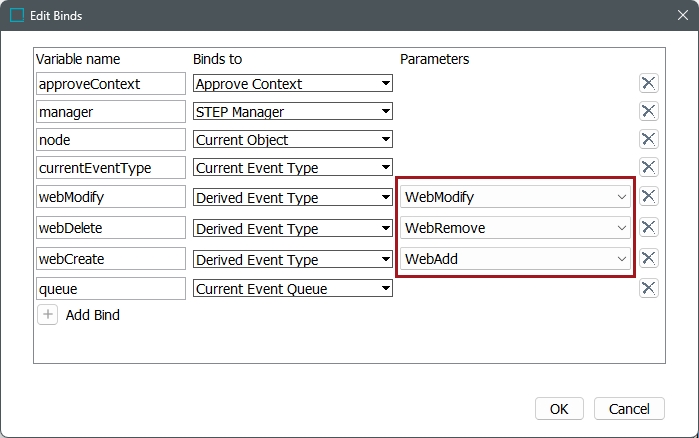Viewport: 699px width, 438px height.
Task: Click the webModify variable name field
Action: (111, 197)
